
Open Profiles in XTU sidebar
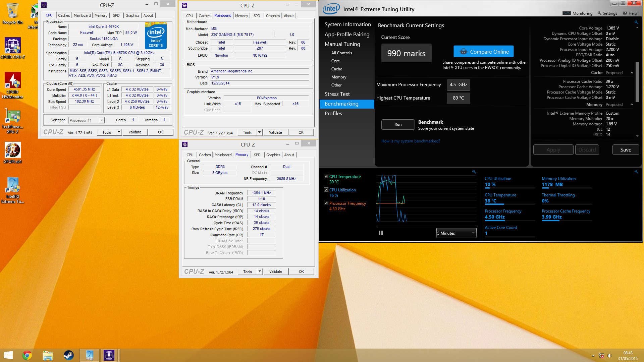point(333,114)
